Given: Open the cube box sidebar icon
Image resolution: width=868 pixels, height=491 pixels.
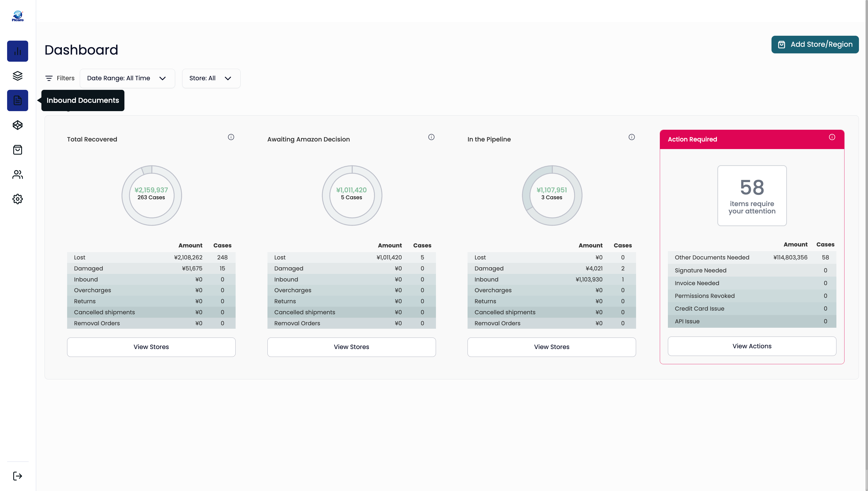Looking at the screenshot, I should [18, 125].
